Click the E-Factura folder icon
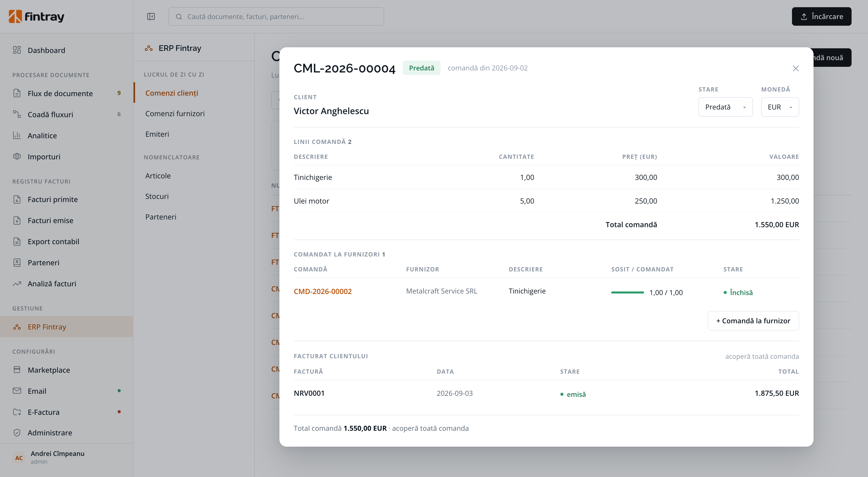Image resolution: width=868 pixels, height=477 pixels. click(17, 412)
